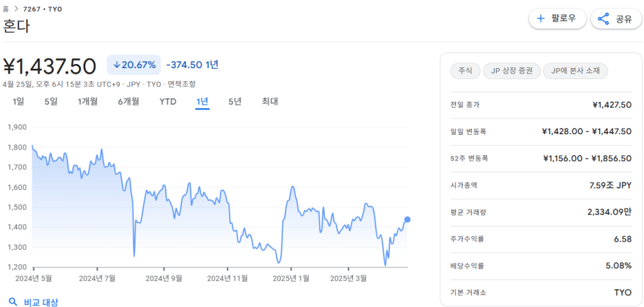
Task: Click the 6.58 P/E value
Action: click(623, 239)
